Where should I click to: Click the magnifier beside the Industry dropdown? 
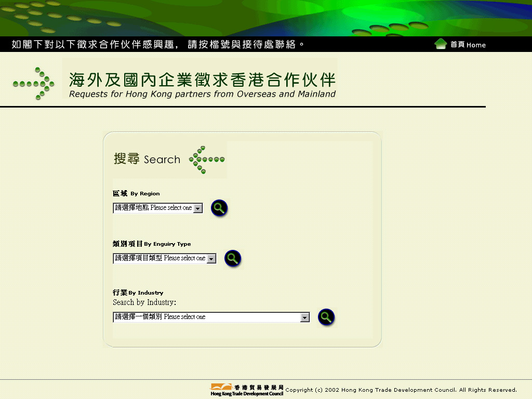coord(326,317)
